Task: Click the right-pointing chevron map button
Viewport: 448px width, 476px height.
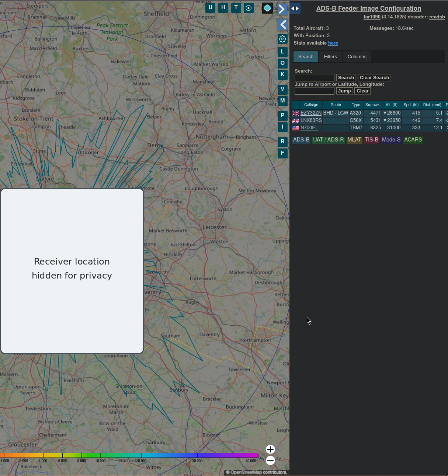Action: point(282,8)
